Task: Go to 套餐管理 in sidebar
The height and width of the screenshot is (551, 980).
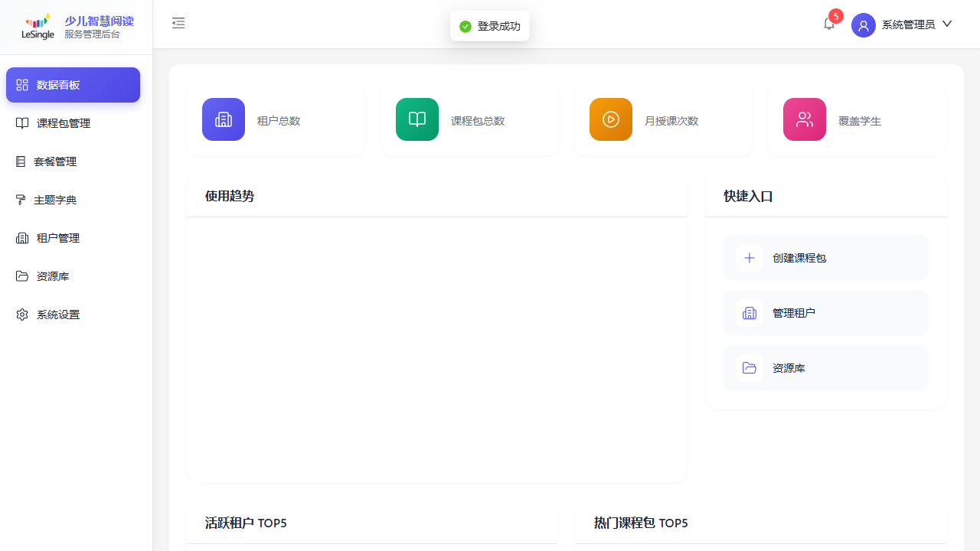Action: [55, 161]
